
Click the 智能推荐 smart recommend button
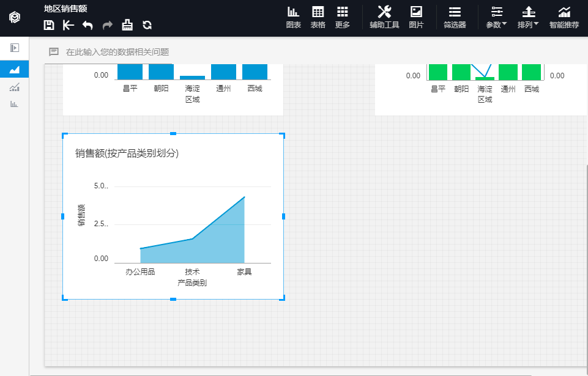tap(564, 17)
